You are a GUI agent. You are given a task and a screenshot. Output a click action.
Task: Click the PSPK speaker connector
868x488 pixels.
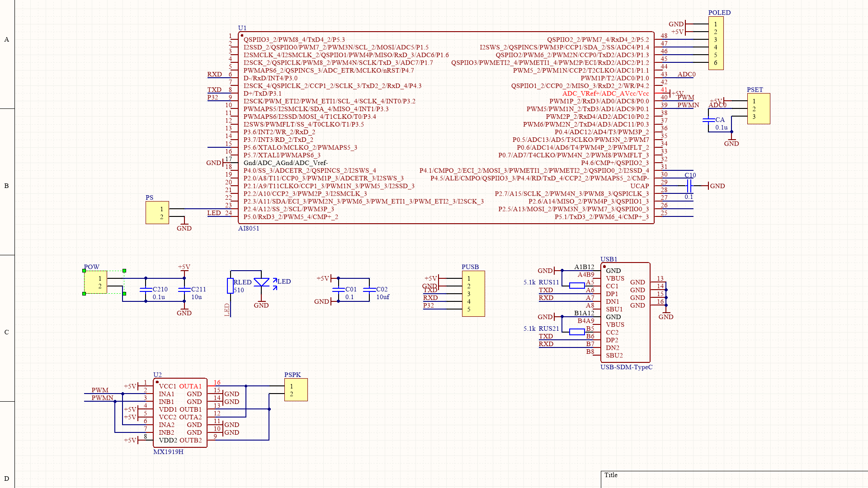[296, 390]
